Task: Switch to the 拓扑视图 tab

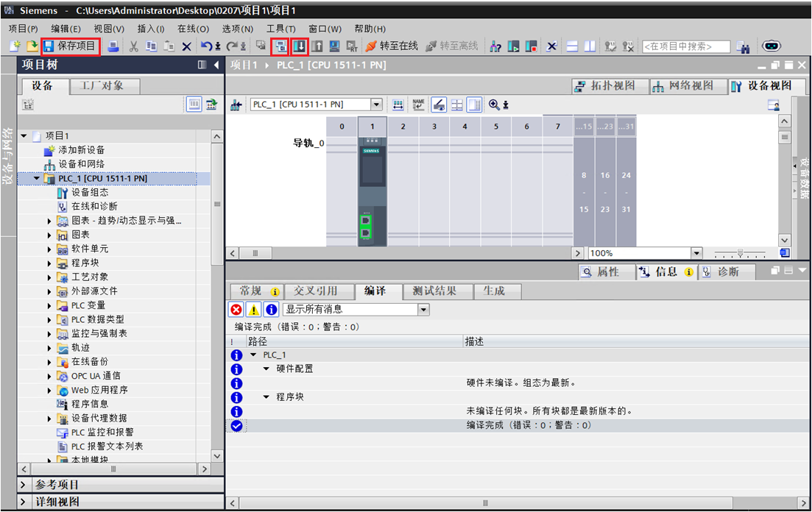Action: pos(610,86)
